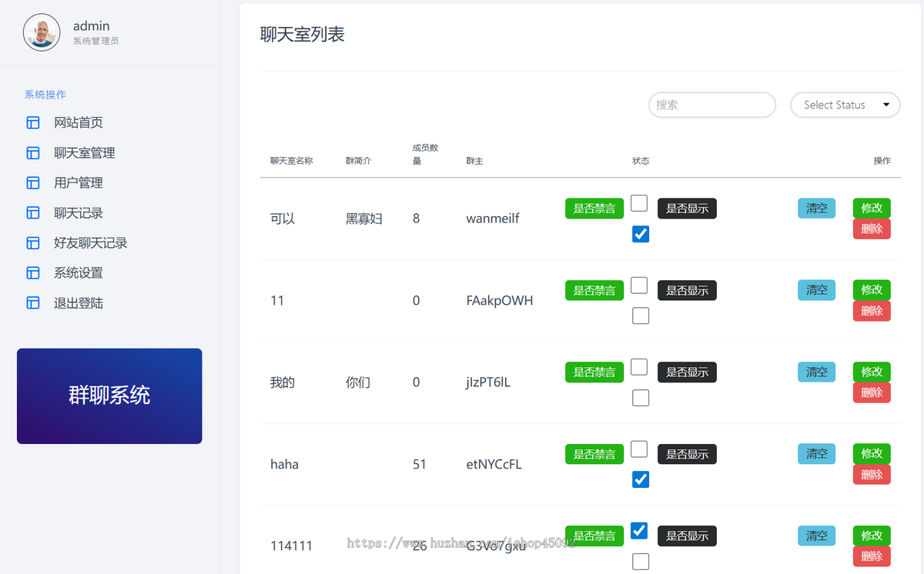Click 修改 button in 可以 row

coord(872,208)
